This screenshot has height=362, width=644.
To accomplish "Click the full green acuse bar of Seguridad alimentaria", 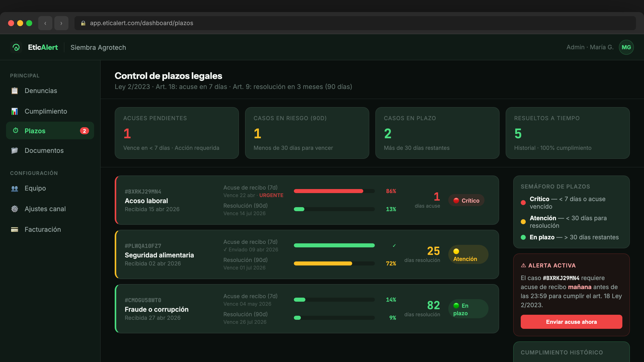I will 334,245.
